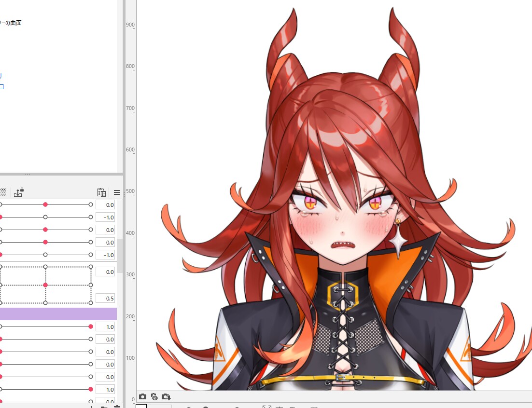Toggle the parameter lock icon with the padlock
The image size is (532, 408).
(19, 192)
